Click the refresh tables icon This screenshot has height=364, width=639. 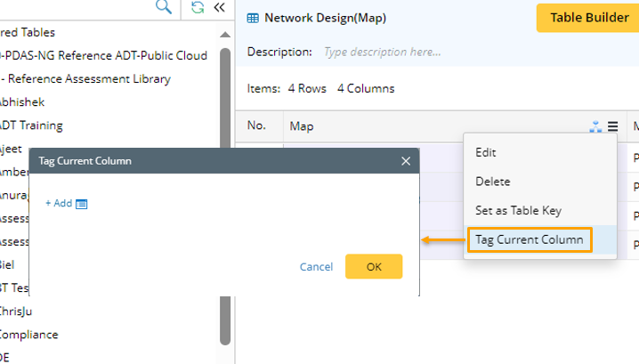198,7
